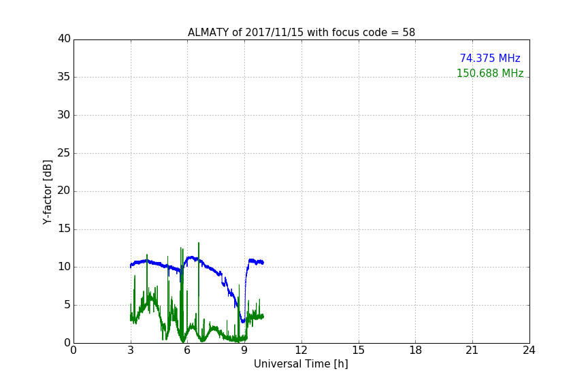Click the y-axis tick label 25
The width and height of the screenshot is (588, 392).
(x=64, y=153)
